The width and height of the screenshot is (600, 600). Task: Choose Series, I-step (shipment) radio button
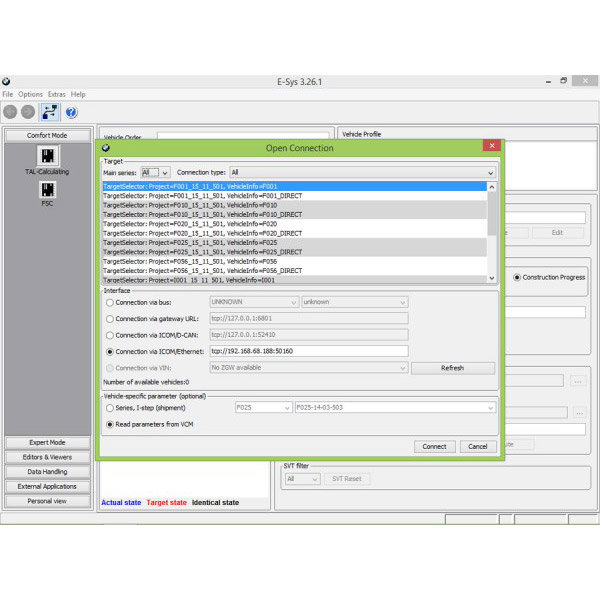pos(110,407)
